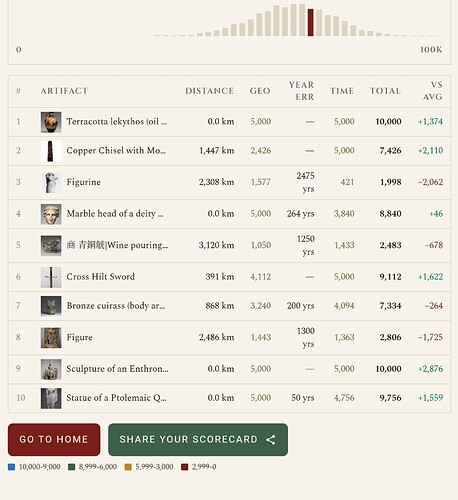The height and width of the screenshot is (500, 458).
Task: Share your scorecard
Action: coord(198,439)
